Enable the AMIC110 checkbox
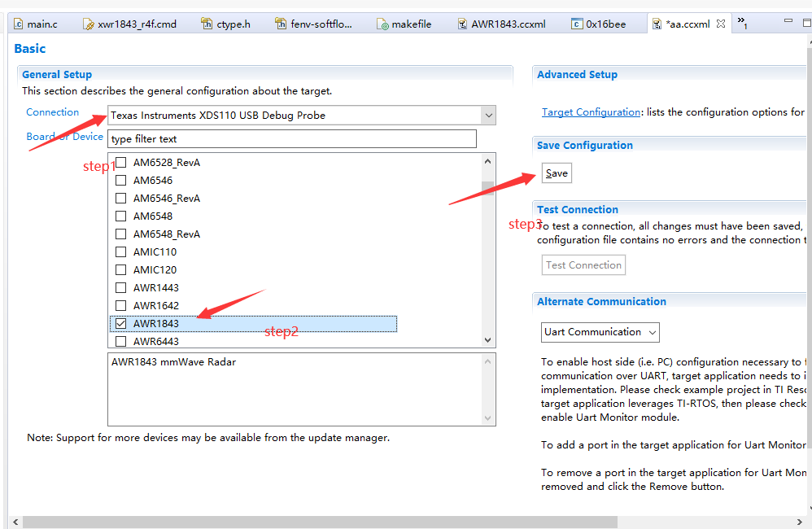This screenshot has height=529, width=812. pos(120,251)
